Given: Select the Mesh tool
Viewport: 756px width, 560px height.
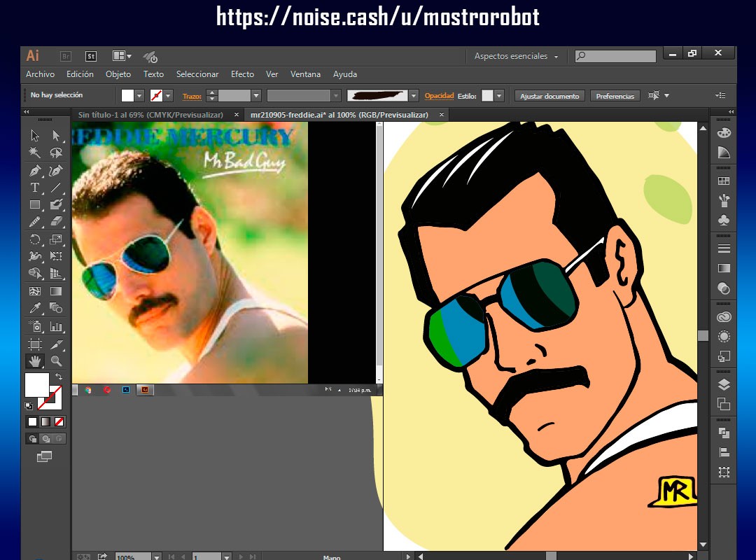Looking at the screenshot, I should coord(35,291).
